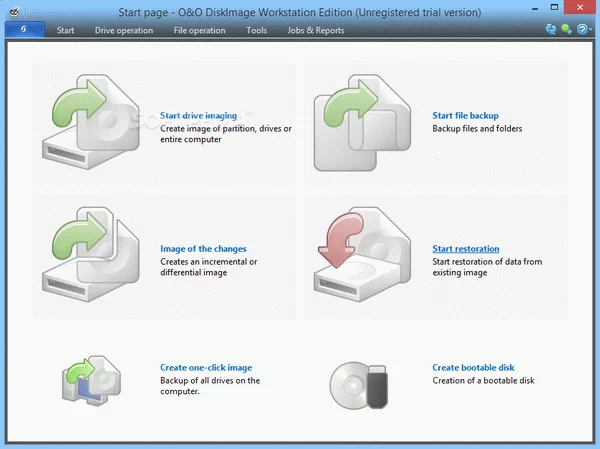Viewport: 600px width, 449px height.
Task: Click 'Creates an incremental or' description text
Action: (x=209, y=262)
